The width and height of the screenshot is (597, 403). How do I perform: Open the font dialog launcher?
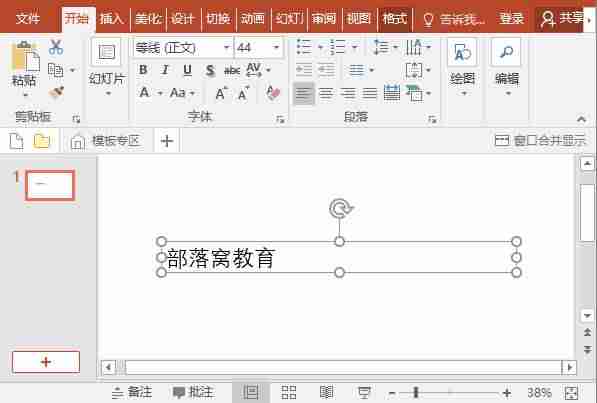[x=280, y=120]
